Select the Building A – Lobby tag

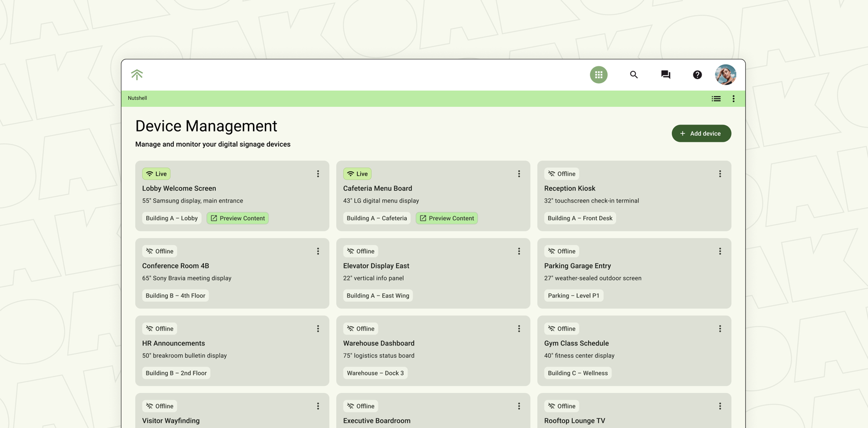(172, 218)
